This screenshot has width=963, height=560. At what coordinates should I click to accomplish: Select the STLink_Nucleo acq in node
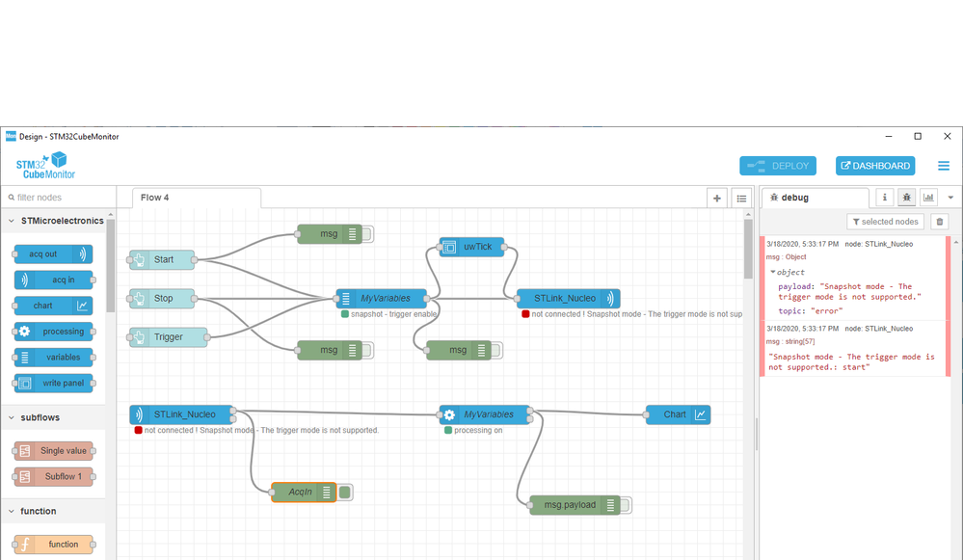[x=182, y=414]
